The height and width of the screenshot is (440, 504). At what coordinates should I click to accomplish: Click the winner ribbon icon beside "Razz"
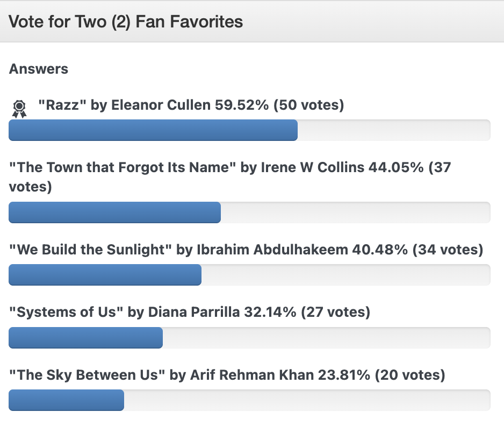click(19, 109)
